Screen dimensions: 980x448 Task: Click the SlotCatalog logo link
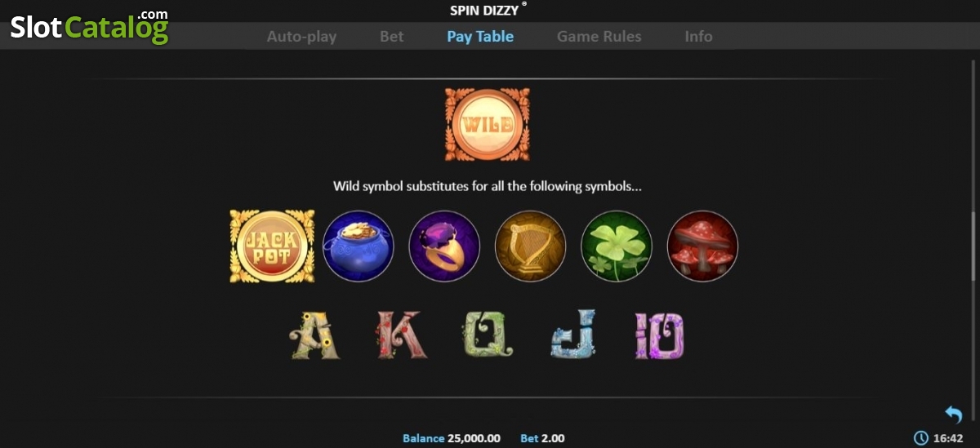pos(89,27)
